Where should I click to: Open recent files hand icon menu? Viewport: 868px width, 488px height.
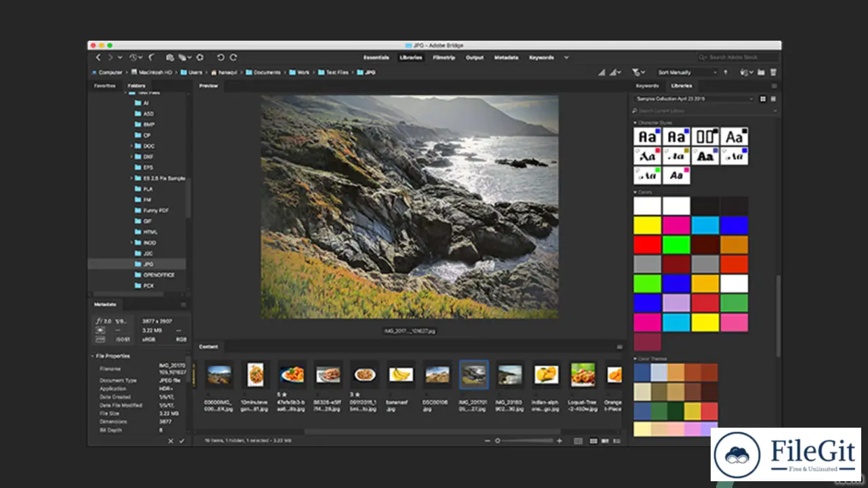click(x=746, y=73)
